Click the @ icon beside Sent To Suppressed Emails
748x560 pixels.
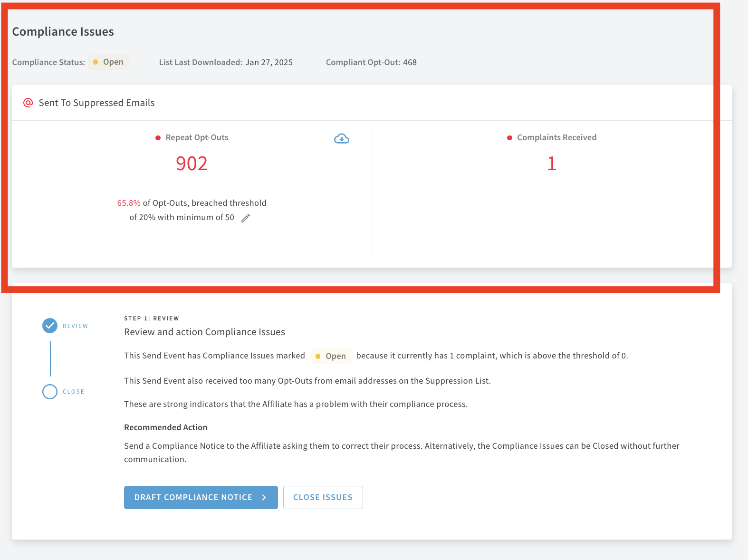click(x=28, y=103)
